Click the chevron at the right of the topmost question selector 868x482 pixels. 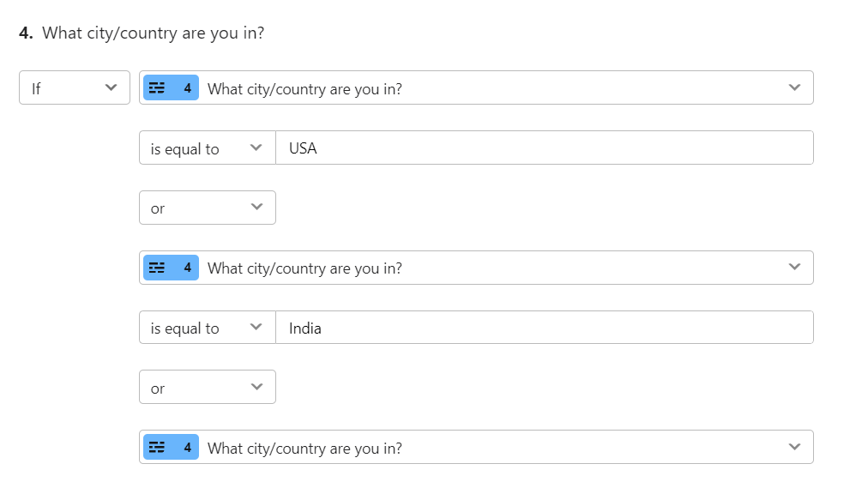(794, 87)
